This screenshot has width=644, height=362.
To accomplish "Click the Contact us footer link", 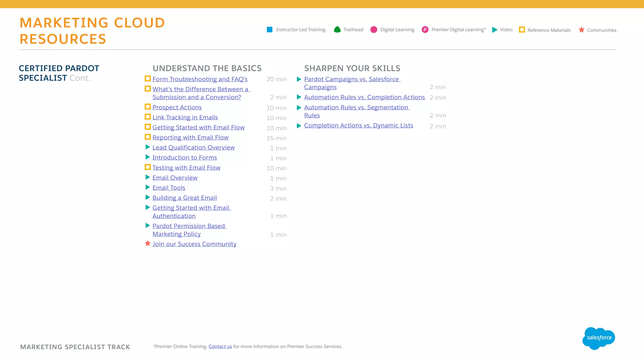I will (220, 347).
